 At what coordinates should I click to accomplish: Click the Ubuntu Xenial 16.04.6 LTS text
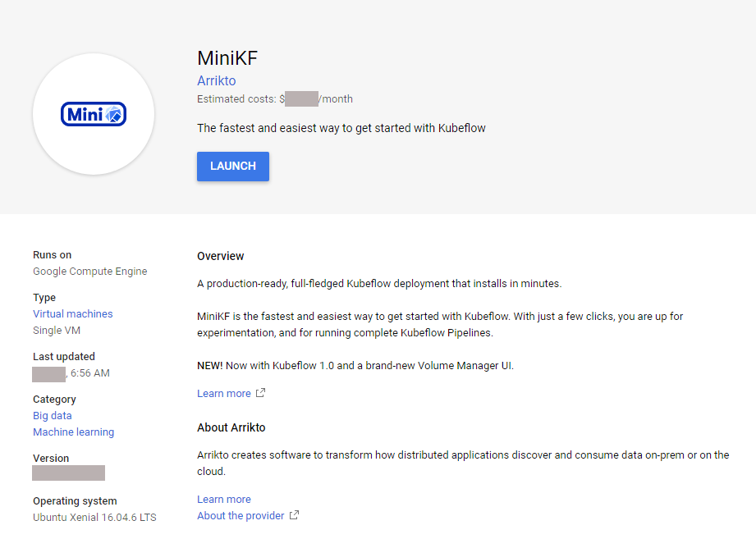[94, 517]
